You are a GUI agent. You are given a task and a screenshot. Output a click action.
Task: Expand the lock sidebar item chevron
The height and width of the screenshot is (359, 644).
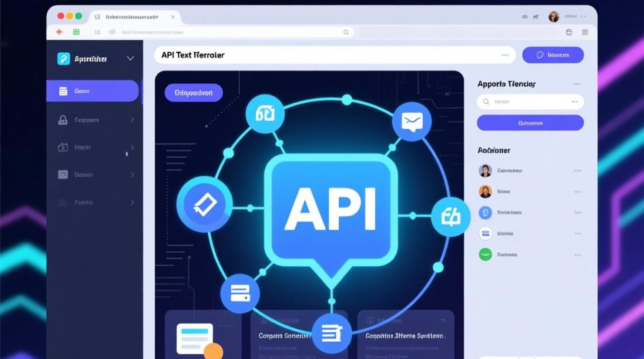pos(132,120)
